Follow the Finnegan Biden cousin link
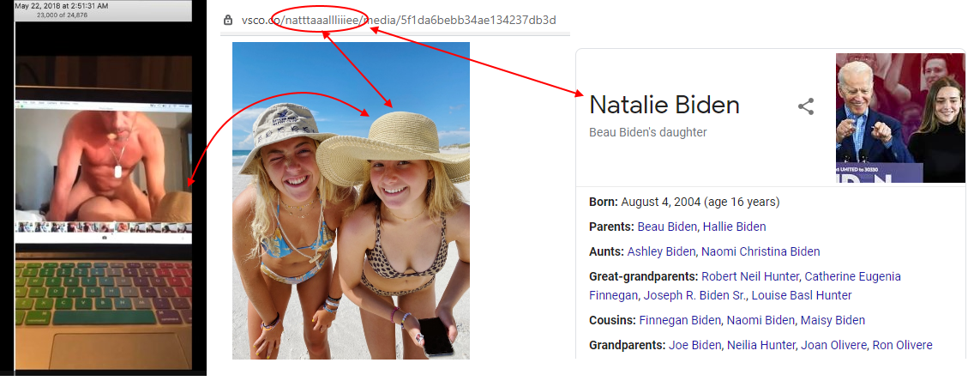This screenshot has height=381, width=980. click(x=679, y=320)
